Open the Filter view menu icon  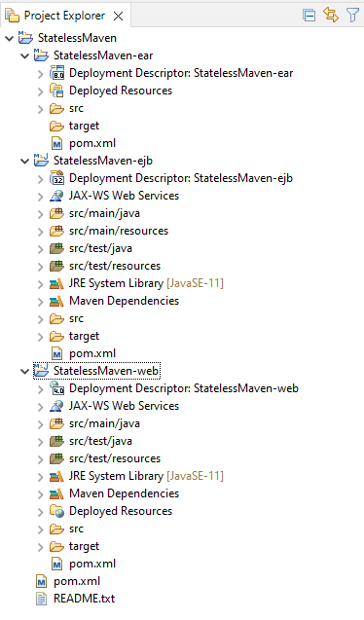pos(352,16)
